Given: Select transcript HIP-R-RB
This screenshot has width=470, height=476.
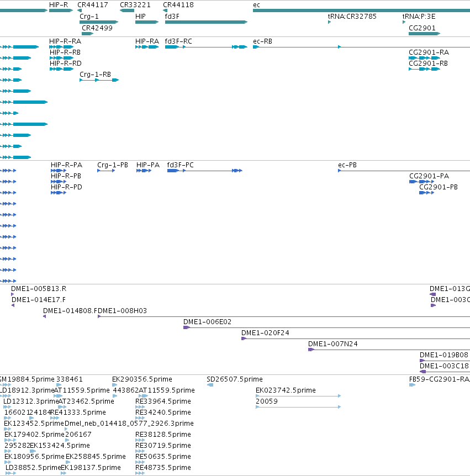Looking at the screenshot, I should (61, 57).
